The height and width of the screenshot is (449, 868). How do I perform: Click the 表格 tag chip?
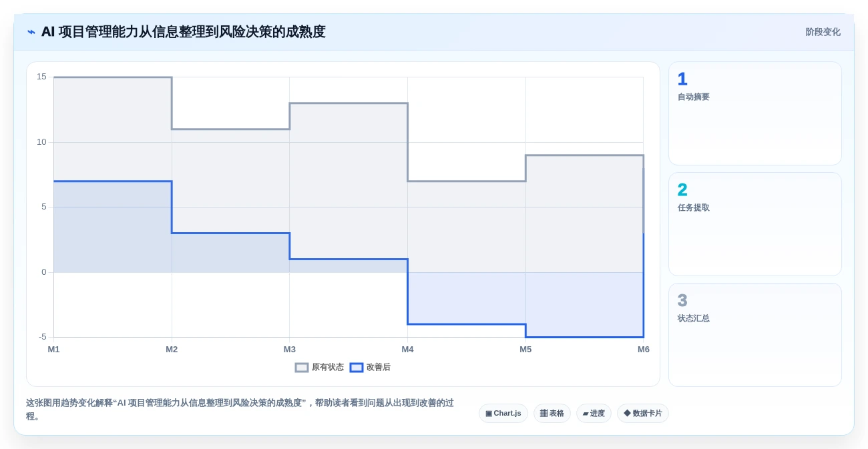(x=552, y=414)
